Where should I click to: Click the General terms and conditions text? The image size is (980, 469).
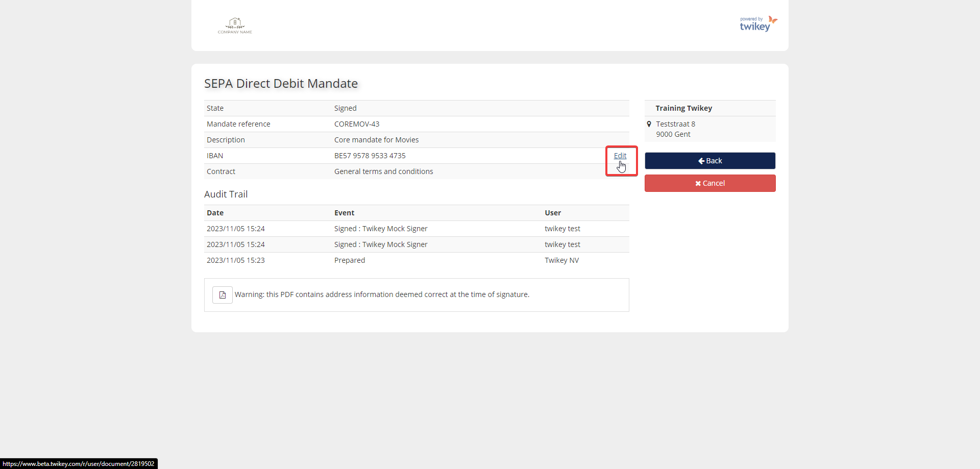click(x=383, y=171)
